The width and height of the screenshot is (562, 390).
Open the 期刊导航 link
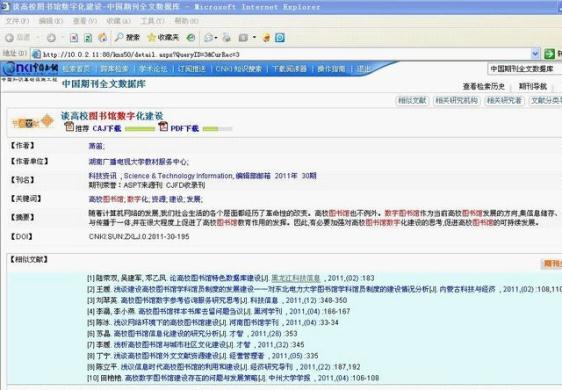pyautogui.click(x=533, y=86)
